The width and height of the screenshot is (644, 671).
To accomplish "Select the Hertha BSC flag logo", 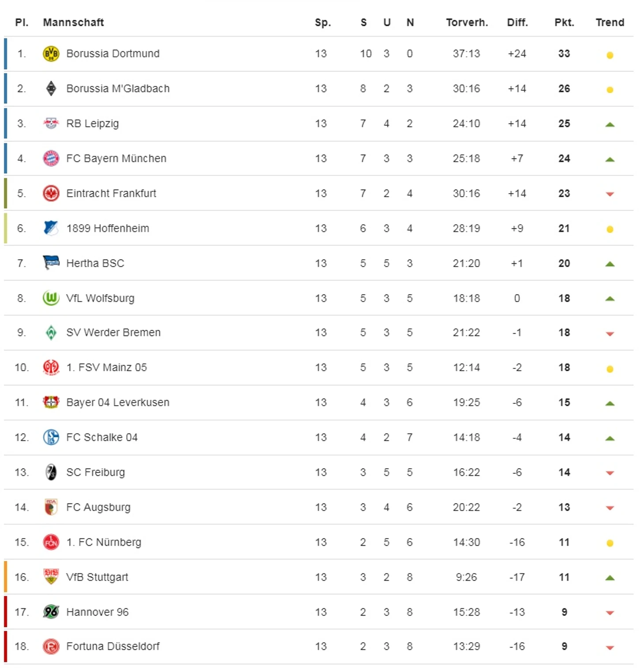I will pos(51,263).
